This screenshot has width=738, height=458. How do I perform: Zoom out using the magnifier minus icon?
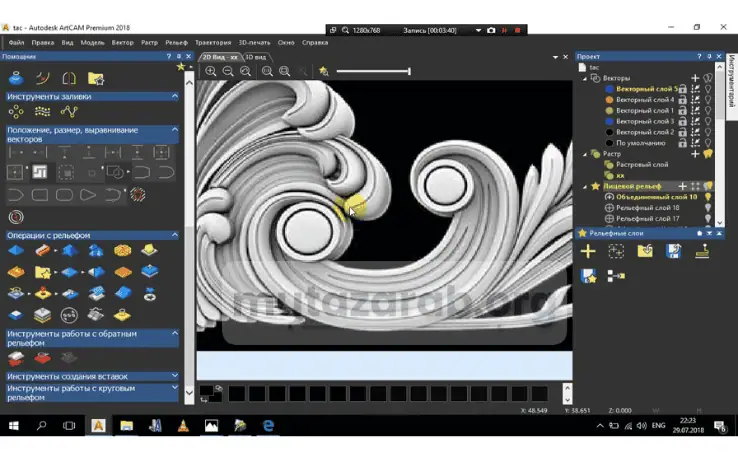(228, 71)
